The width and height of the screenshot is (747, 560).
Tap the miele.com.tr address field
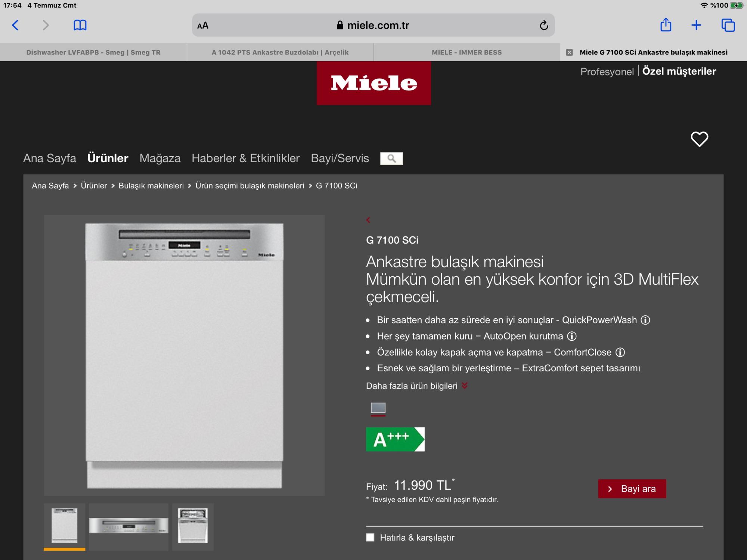[x=373, y=25]
